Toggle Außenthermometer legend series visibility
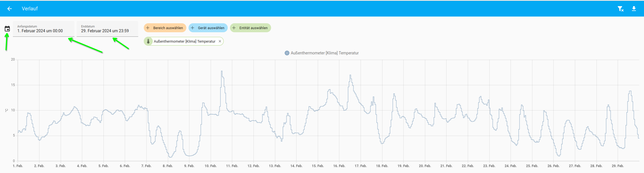 (325, 53)
